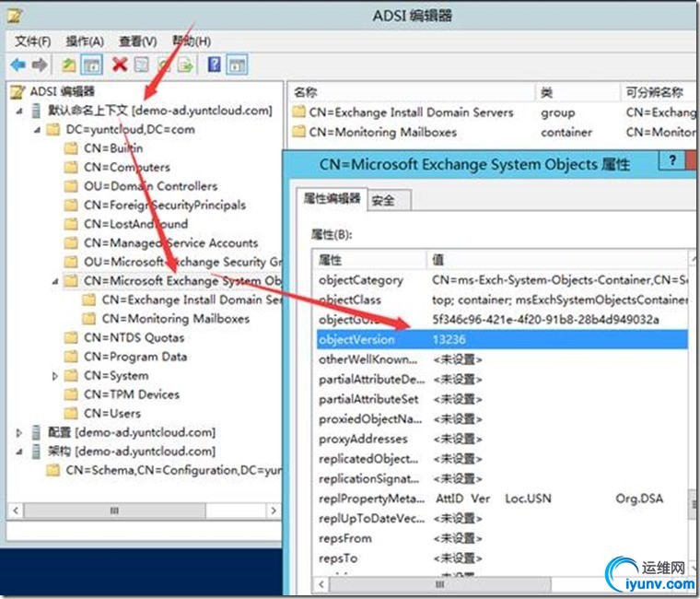Expand the CN=System node
The height and width of the screenshot is (599, 700).
point(55,376)
